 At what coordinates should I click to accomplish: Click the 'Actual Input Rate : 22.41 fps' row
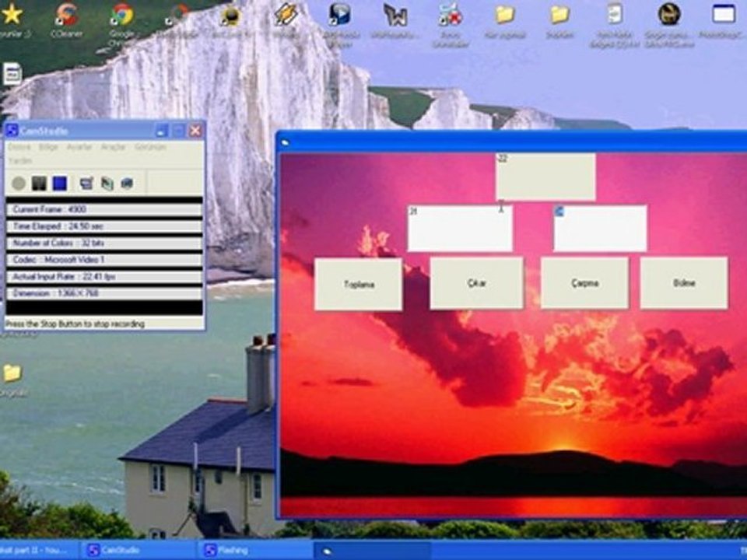point(103,276)
